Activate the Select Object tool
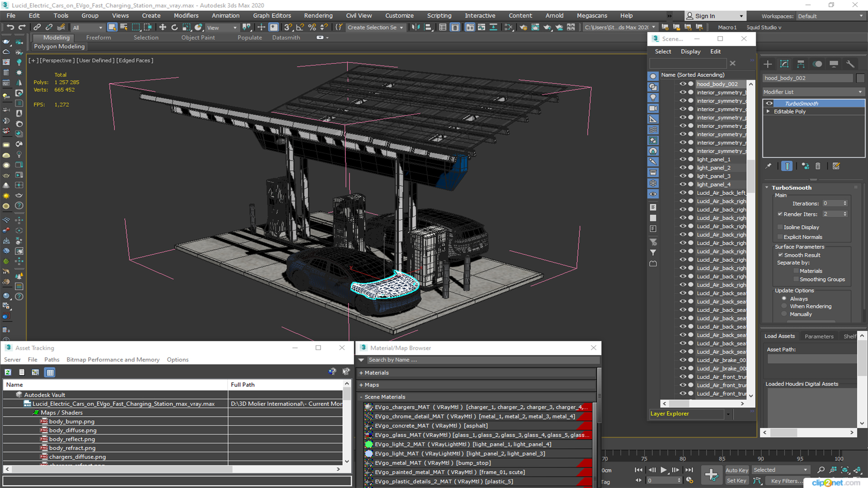 pos(112,28)
